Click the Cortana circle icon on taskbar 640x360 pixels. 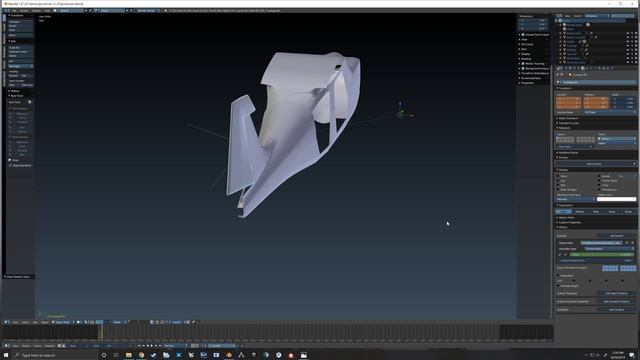tap(104, 355)
